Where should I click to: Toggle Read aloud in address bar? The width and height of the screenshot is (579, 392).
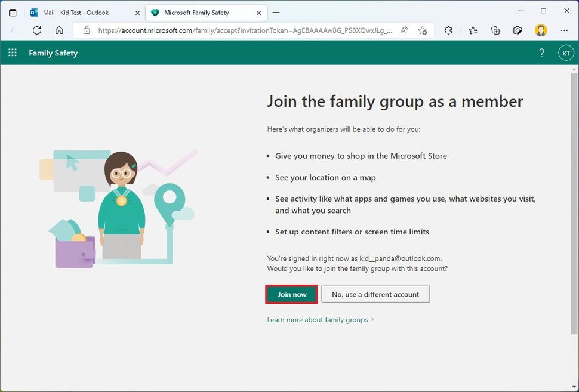[x=405, y=30]
